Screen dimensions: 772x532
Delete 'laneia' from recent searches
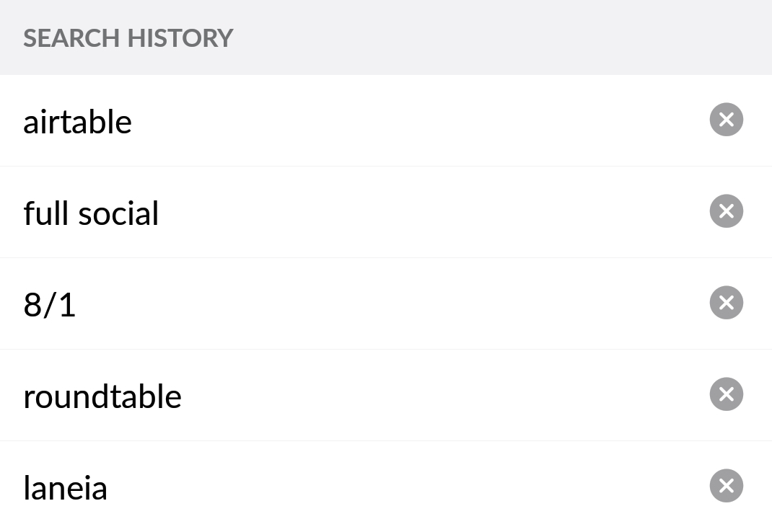pyautogui.click(x=727, y=486)
